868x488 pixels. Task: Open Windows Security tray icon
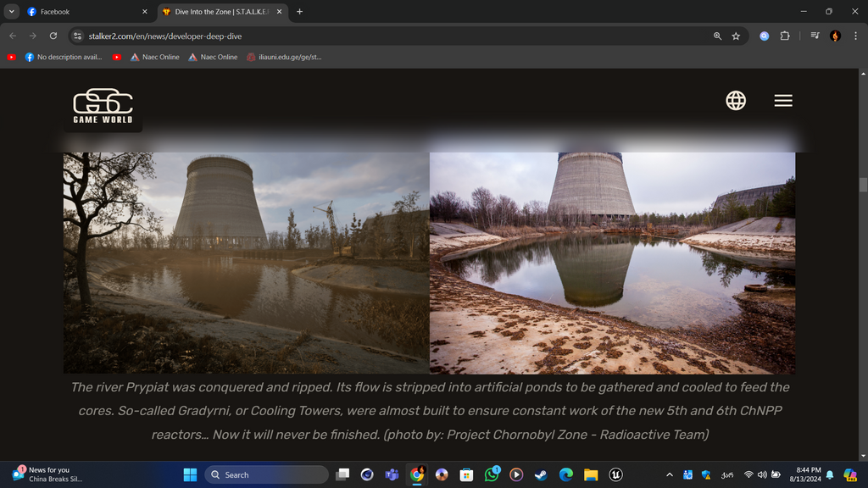tap(706, 474)
